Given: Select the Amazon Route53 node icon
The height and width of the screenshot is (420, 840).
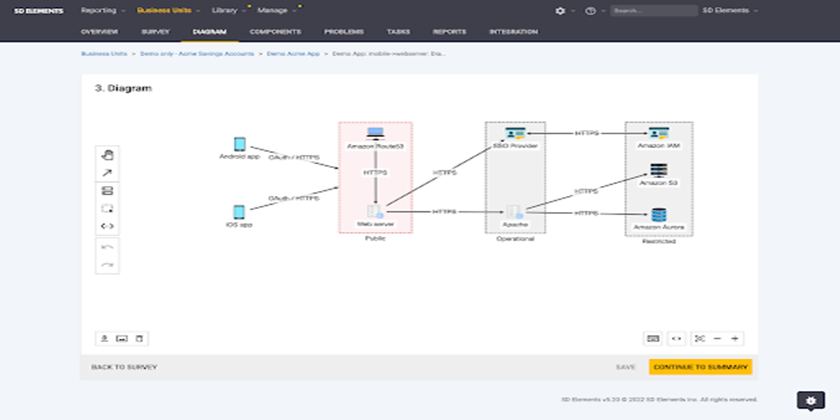Looking at the screenshot, I should pyautogui.click(x=375, y=134).
